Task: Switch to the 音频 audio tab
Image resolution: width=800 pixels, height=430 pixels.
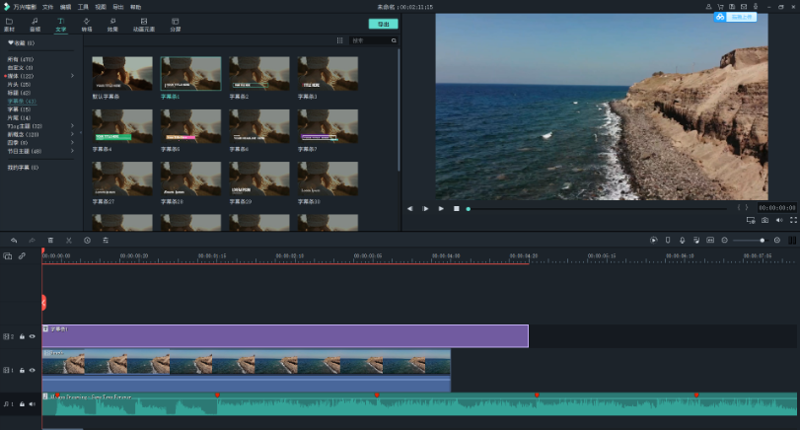Action: pyautogui.click(x=35, y=24)
